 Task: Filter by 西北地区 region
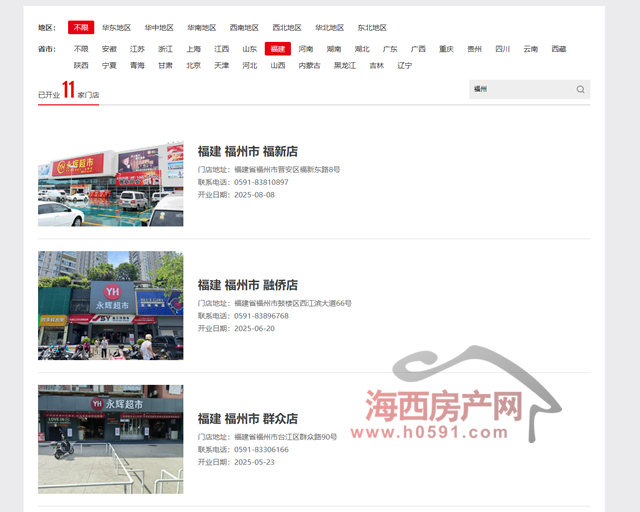287,27
